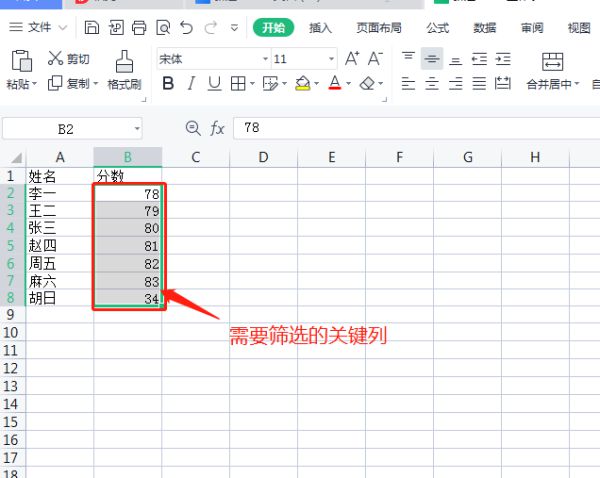Viewport: 600px width, 478px height.
Task: Decrease indent icon
Action: pyautogui.click(x=479, y=59)
